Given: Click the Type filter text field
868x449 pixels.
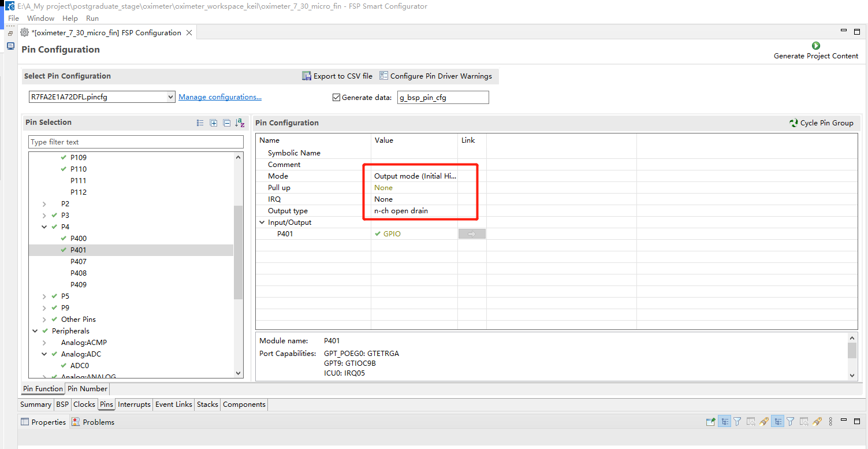Looking at the screenshot, I should click(x=136, y=142).
